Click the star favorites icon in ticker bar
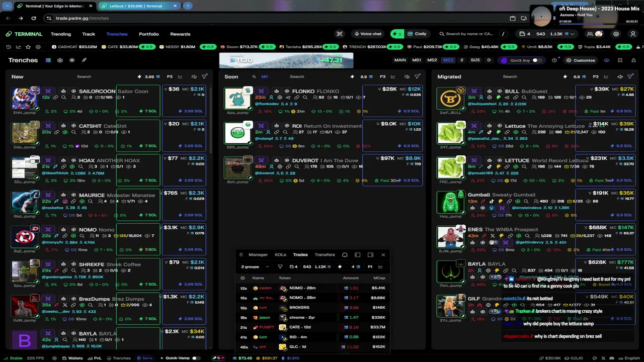Screen dimensions: 644x362 pyautogui.click(x=28, y=47)
